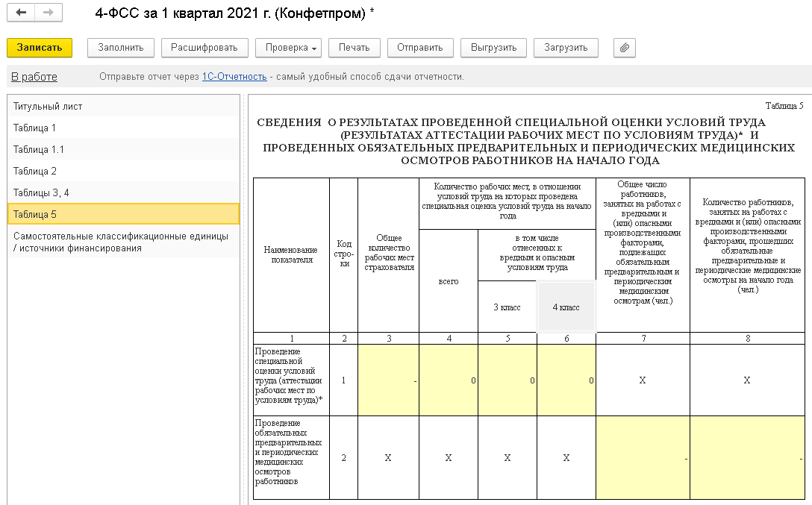Print the report via Печать

click(355, 48)
